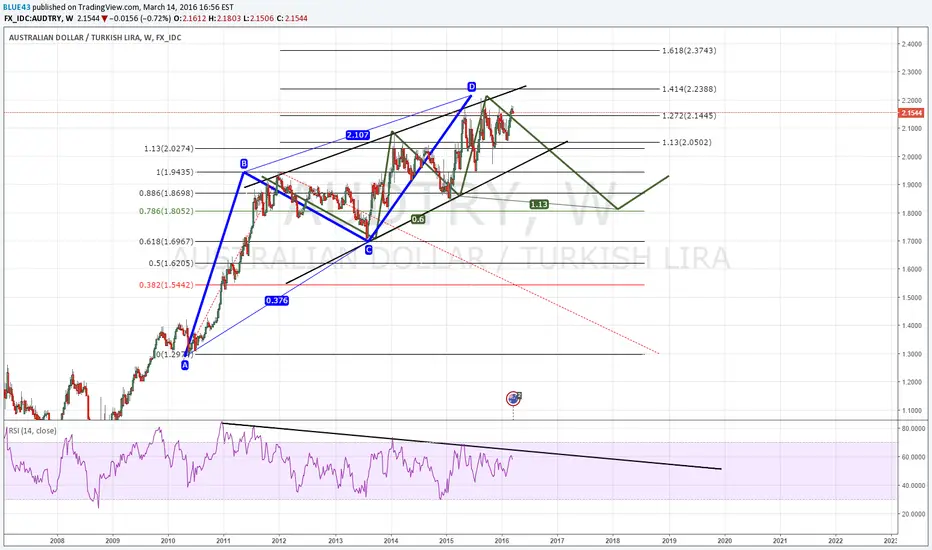This screenshot has height=550, width=932.
Task: Select the 0.5(1.6205) Fibonacci label
Action: click(171, 263)
